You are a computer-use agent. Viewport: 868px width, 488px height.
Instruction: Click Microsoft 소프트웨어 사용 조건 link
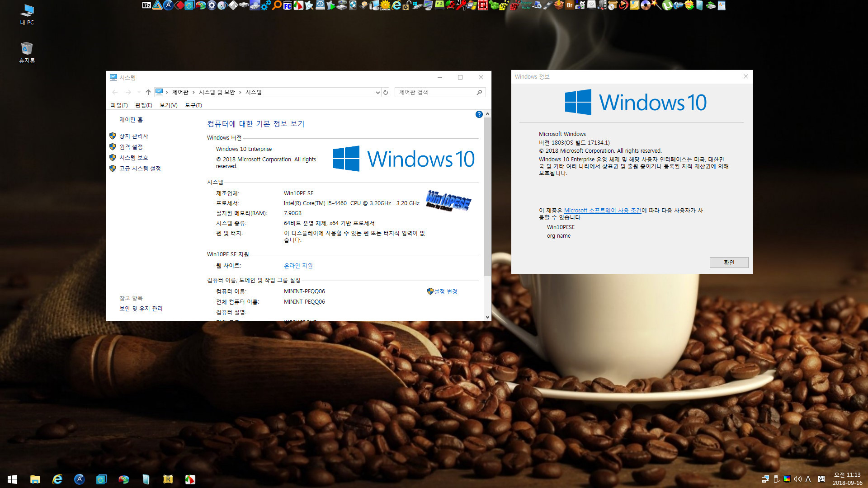(x=603, y=211)
